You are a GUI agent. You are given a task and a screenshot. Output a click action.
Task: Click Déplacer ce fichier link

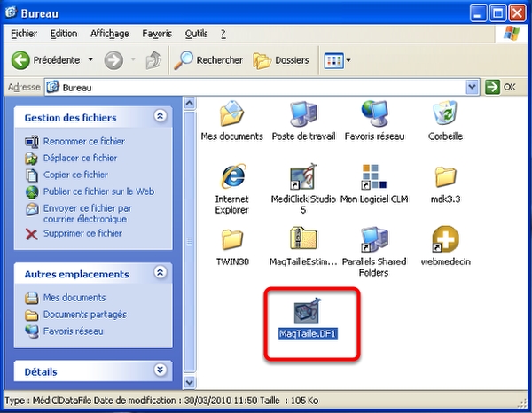[x=80, y=158]
